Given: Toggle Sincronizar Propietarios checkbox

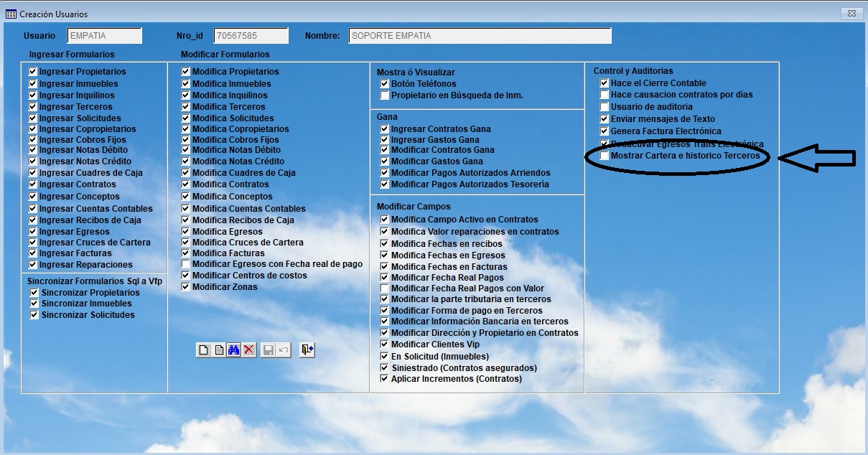Looking at the screenshot, I should (34, 293).
